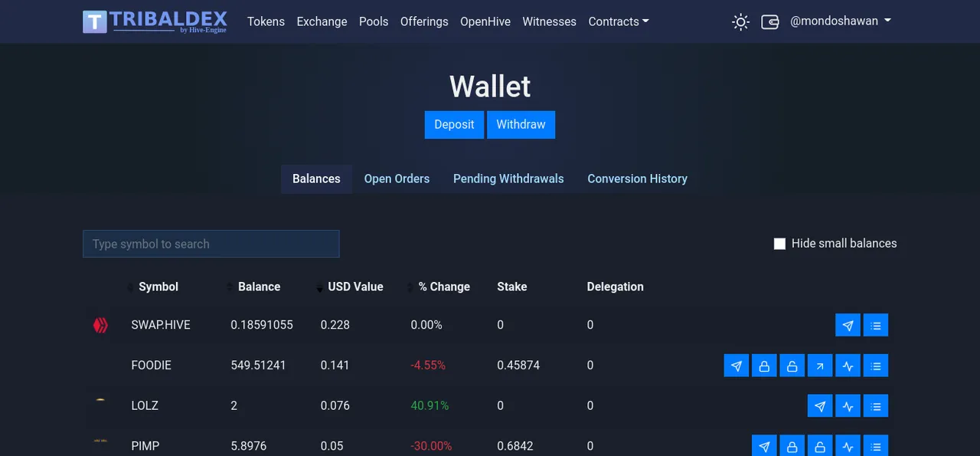The height and width of the screenshot is (456, 980).
Task: Delegate FOODIE with the diagonal arrow icon
Action: tap(820, 366)
